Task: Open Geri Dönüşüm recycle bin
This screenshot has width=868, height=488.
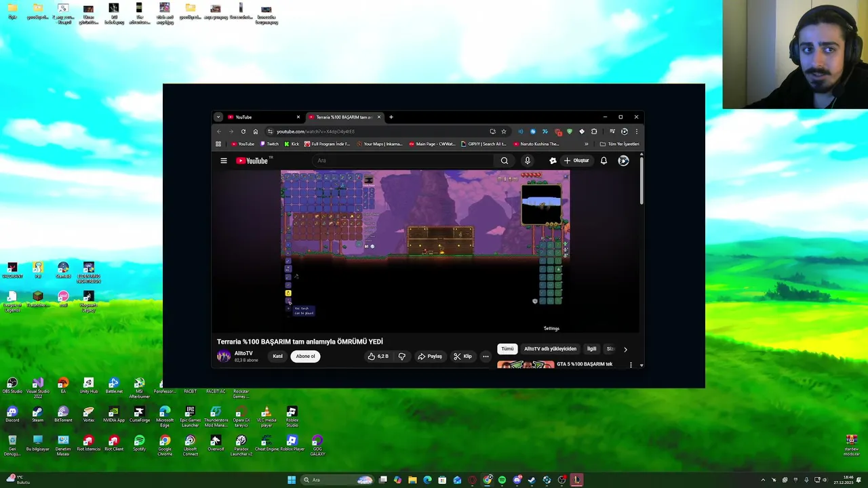Action: pyautogui.click(x=12, y=445)
